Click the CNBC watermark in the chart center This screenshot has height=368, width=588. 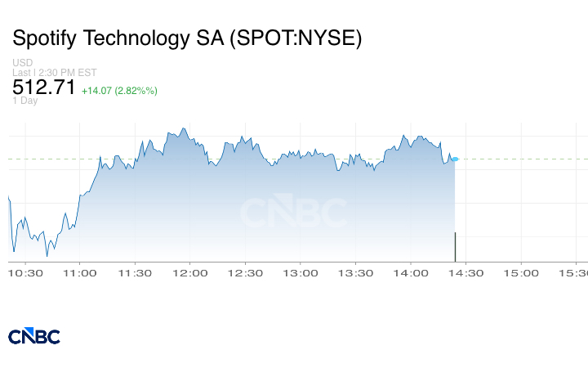coord(293,213)
